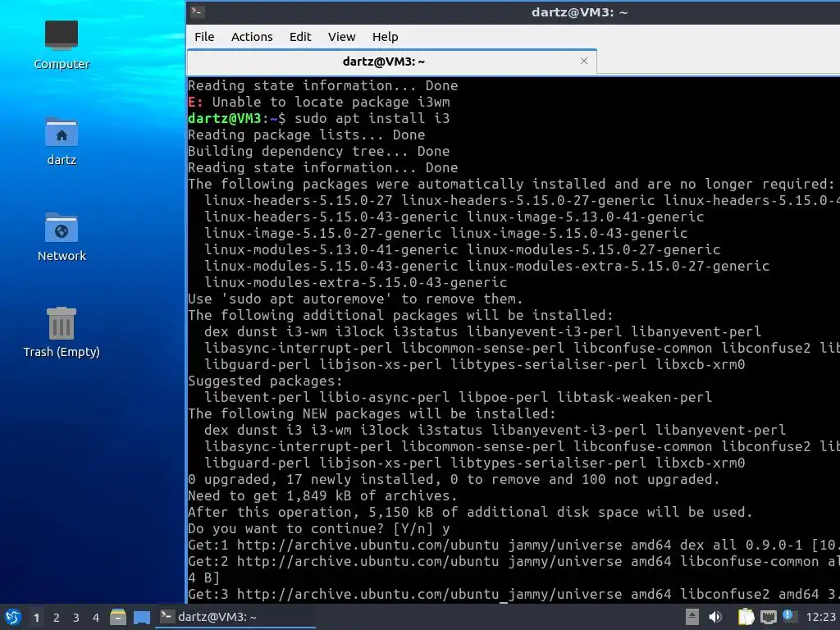Image resolution: width=840 pixels, height=630 pixels.
Task: Switch to workspace 3 in the pager
Action: pos(76,618)
